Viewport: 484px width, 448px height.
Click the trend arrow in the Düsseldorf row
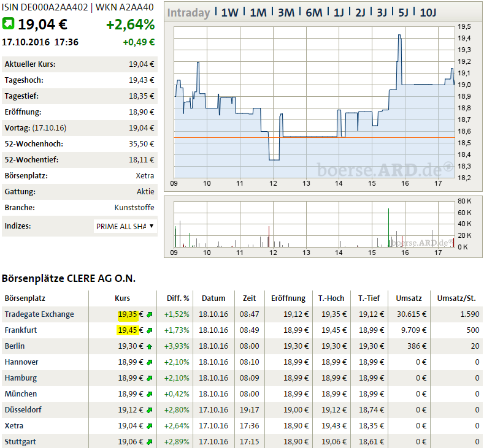coord(149,410)
